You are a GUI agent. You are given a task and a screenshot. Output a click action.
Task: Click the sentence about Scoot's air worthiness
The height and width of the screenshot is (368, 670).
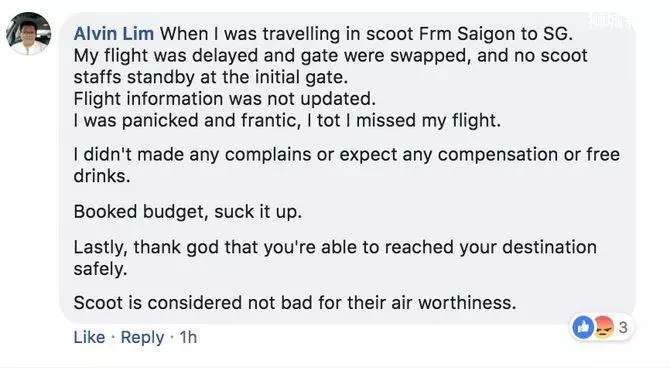(x=295, y=303)
